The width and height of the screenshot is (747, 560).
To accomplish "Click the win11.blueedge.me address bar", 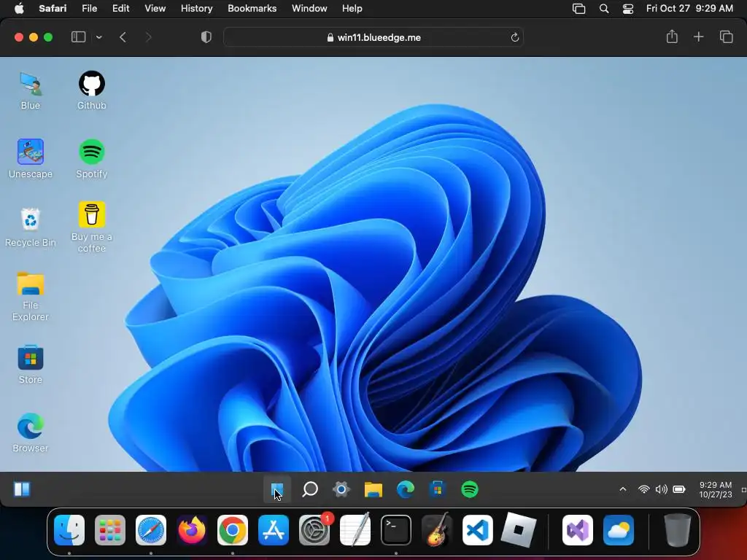I will tap(373, 38).
